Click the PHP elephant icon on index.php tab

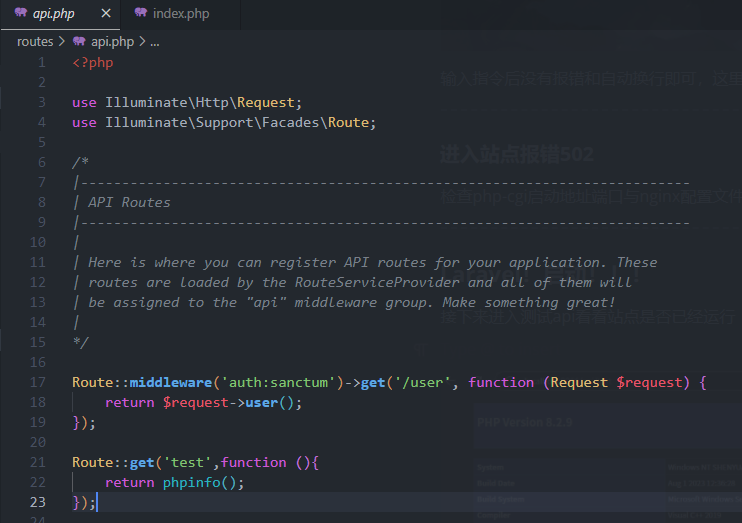(139, 14)
